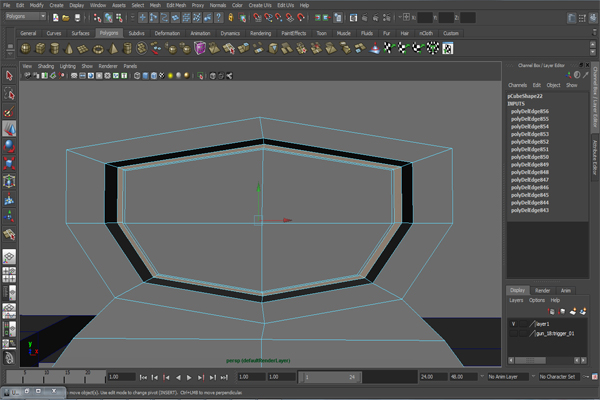600x400 pixels.
Task: Toggle the snap to curves magnet
Action: pos(268,18)
